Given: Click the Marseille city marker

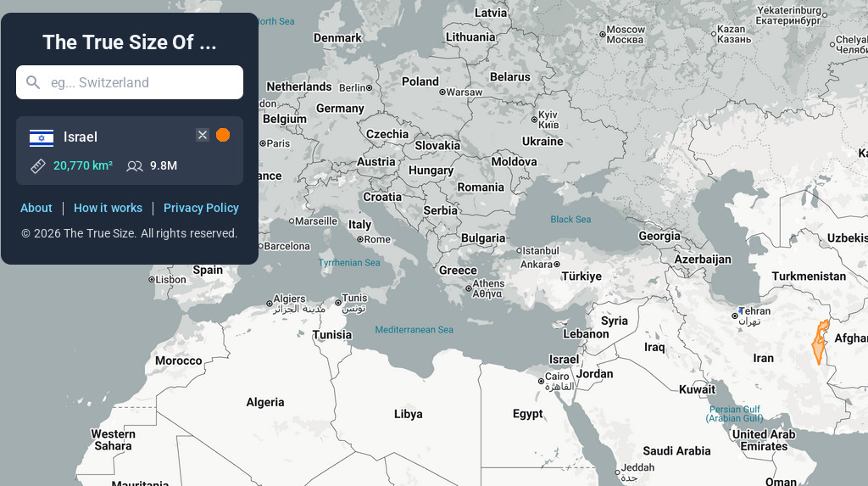Looking at the screenshot, I should (x=292, y=221).
